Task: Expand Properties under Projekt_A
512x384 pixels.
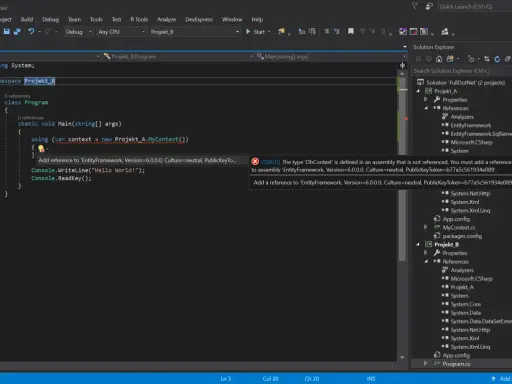Action: tap(426, 99)
